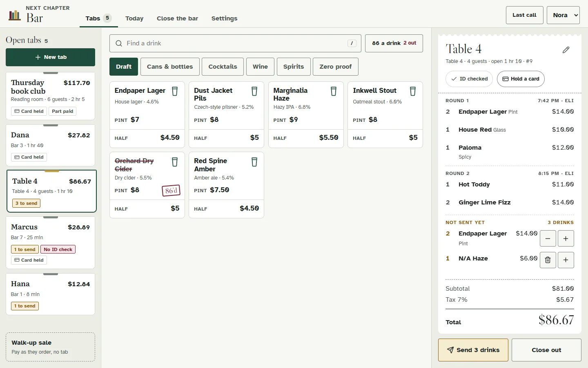Click the search magnifier icon
Viewport: 588px width, 368px height.
(x=119, y=43)
